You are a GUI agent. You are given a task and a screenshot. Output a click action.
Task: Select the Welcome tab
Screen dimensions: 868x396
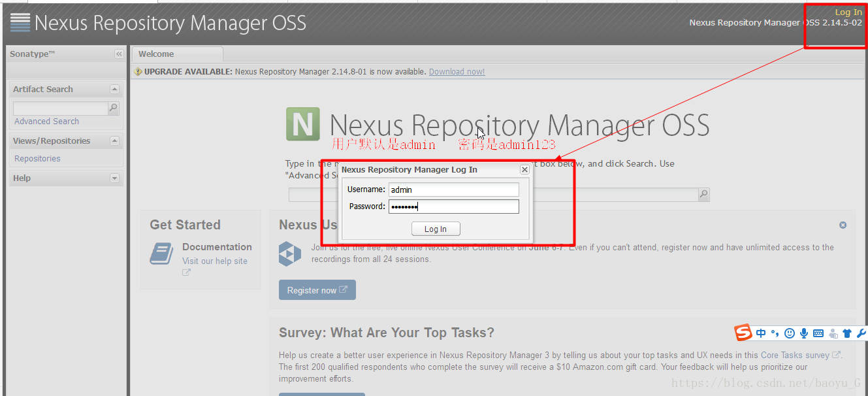tap(177, 54)
